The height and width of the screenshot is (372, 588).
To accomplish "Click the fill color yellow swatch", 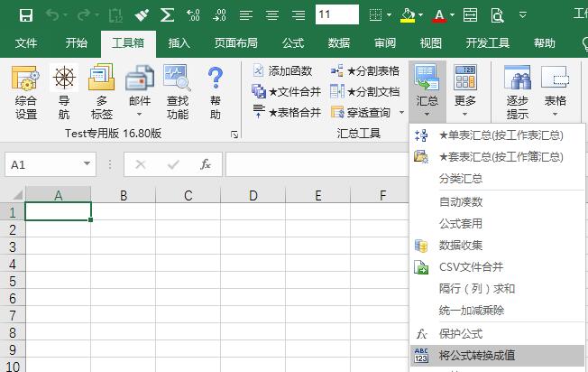I will 408,14.
